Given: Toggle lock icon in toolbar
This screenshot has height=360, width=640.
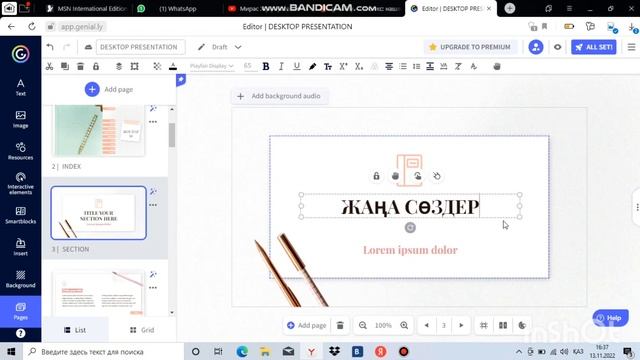Looking at the screenshot, I should click(x=96, y=66).
